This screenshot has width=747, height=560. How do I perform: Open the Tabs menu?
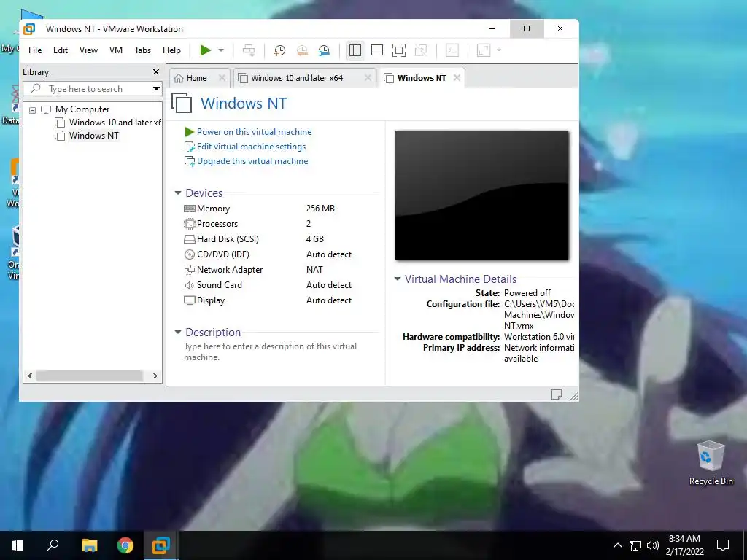tap(142, 50)
